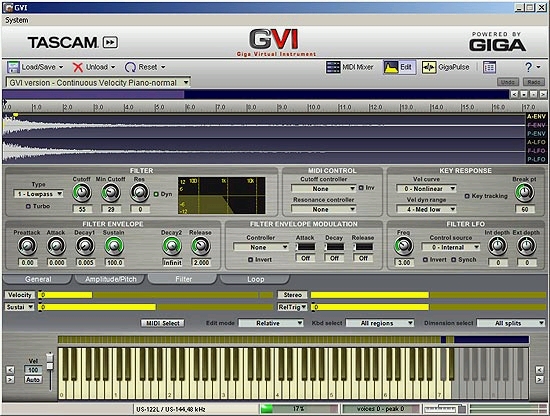Open the Resonance controller dropdown
Screen dimensions: 550x416
(x=324, y=209)
